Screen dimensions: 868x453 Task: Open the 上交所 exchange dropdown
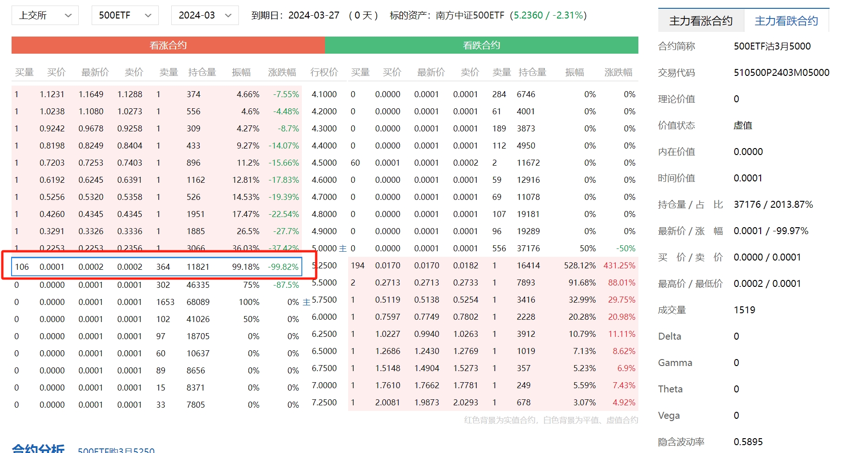point(45,15)
